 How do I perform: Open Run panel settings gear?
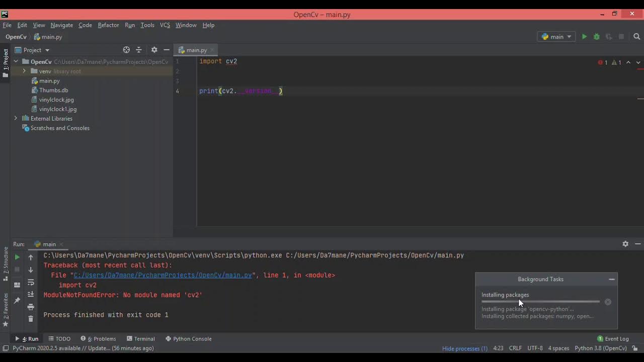625,244
